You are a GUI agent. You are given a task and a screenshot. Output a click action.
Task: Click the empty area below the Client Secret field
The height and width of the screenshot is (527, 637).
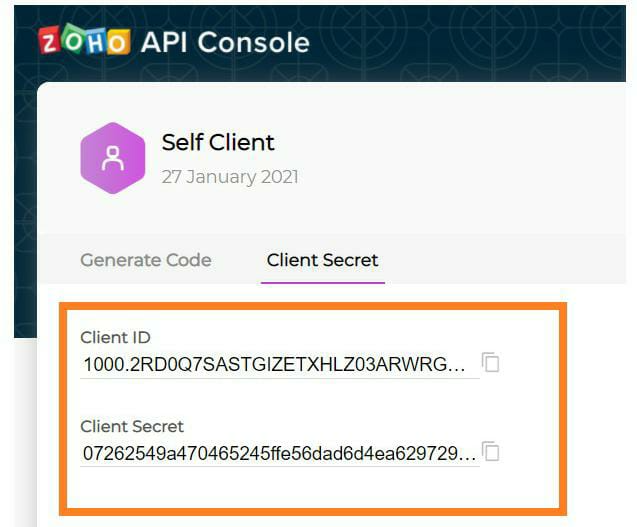300,488
